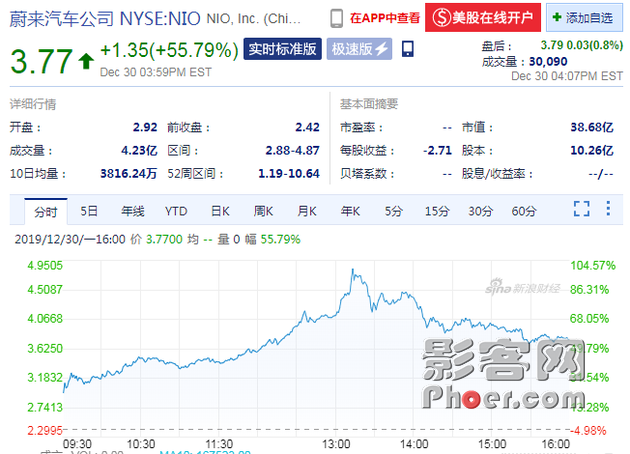Click 添加自选 to add to watchlist
630x454 pixels.
pos(583,17)
